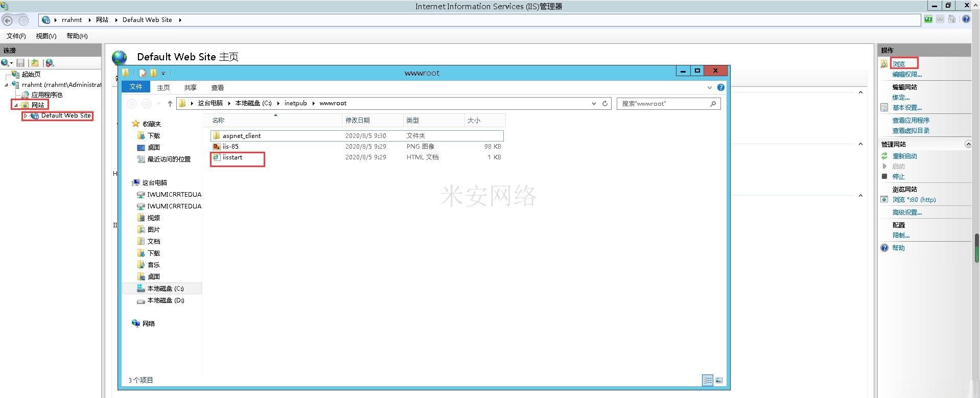Open the Explorer help icon beside ribbon
Screen dimensions: 980x398
coord(721,87)
